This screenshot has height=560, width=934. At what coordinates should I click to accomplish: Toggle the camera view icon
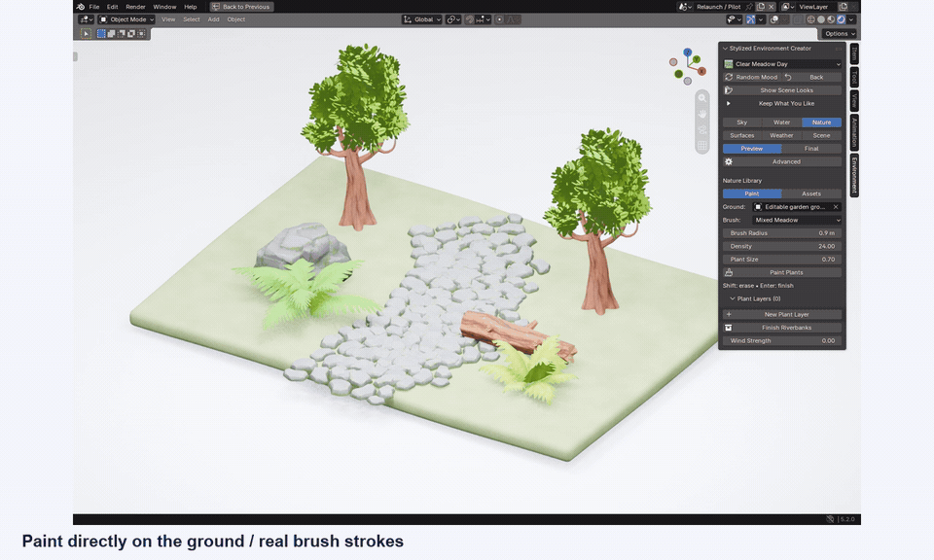point(702,129)
